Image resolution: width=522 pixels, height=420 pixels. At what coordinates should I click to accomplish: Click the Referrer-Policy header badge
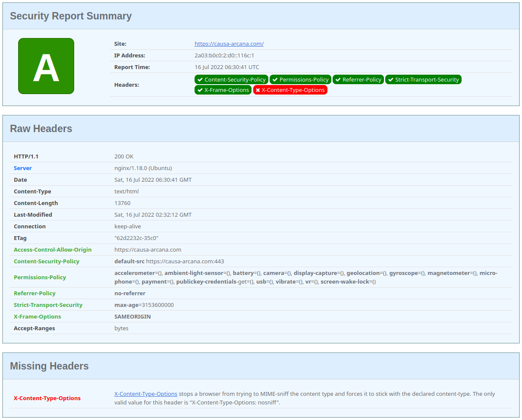(x=358, y=79)
